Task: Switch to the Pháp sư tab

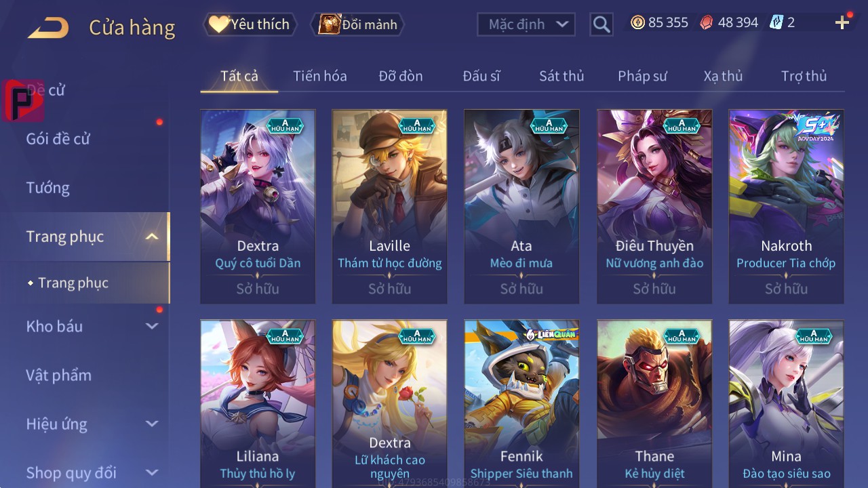Action: pyautogui.click(x=642, y=76)
